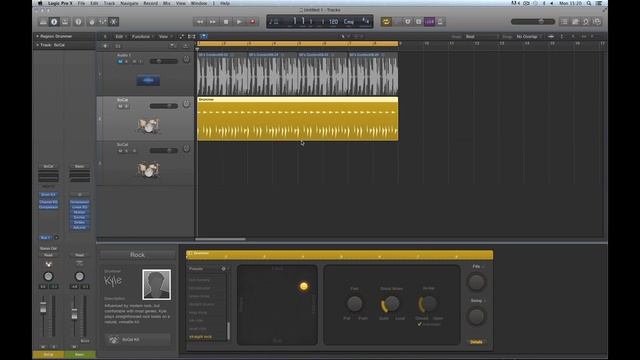The width and height of the screenshot is (640, 360).
Task: Click the Cmaj key signature display
Action: (349, 22)
